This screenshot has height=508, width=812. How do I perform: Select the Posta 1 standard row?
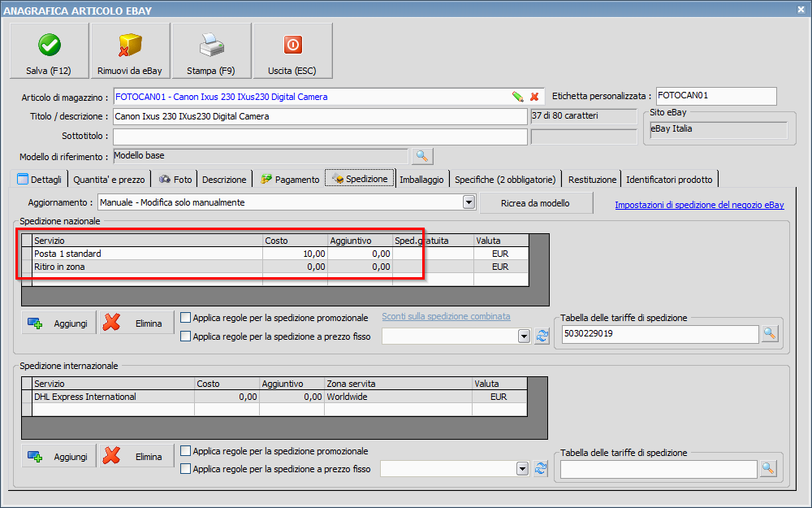point(275,254)
